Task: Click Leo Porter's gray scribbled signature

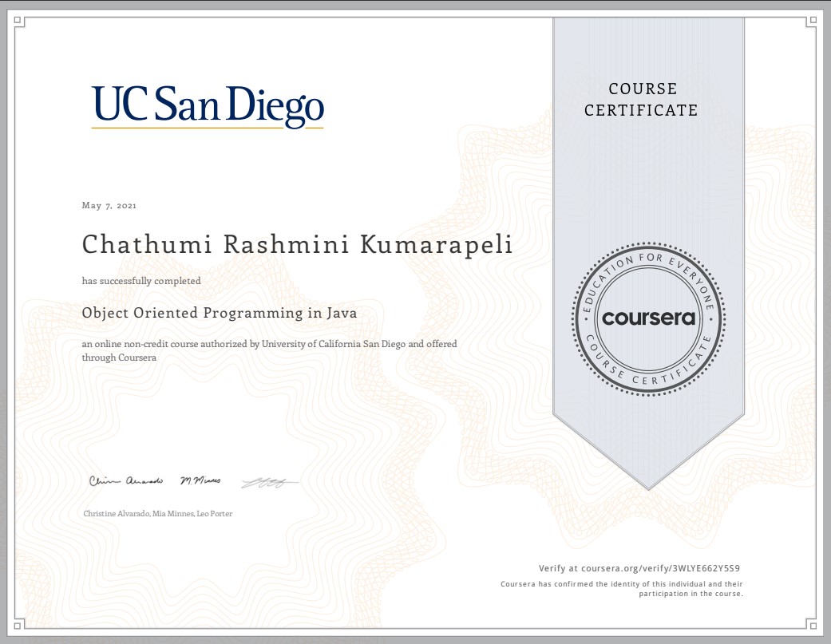Action: (270, 483)
